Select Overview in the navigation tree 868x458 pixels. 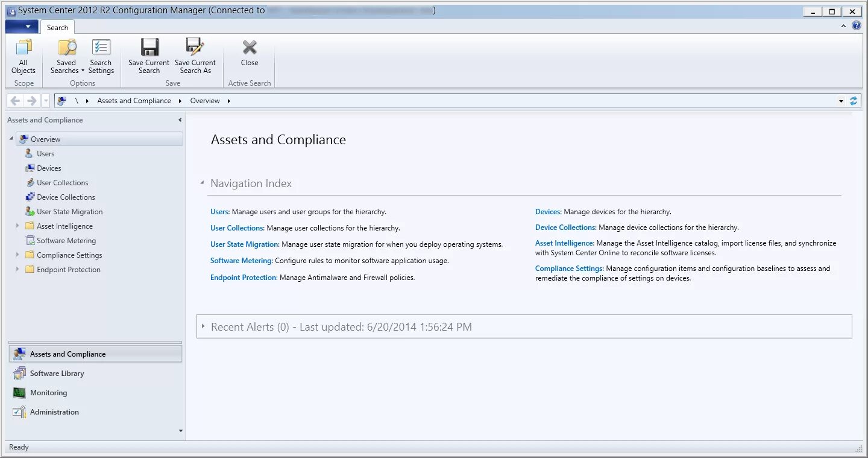click(100, 139)
